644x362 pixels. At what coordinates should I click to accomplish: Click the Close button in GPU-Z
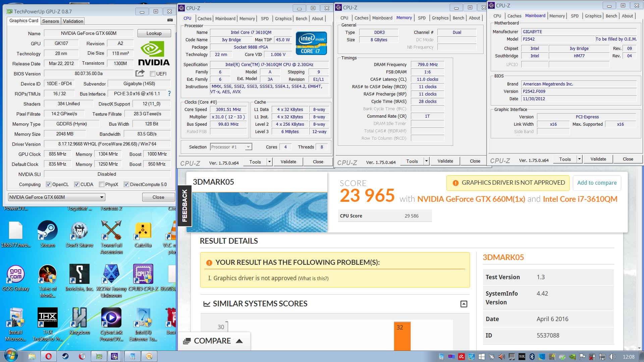click(158, 197)
